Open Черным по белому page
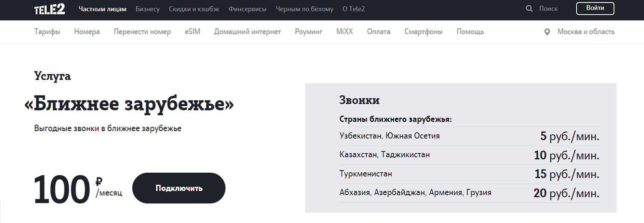This screenshot has height=223, width=644. [x=304, y=9]
